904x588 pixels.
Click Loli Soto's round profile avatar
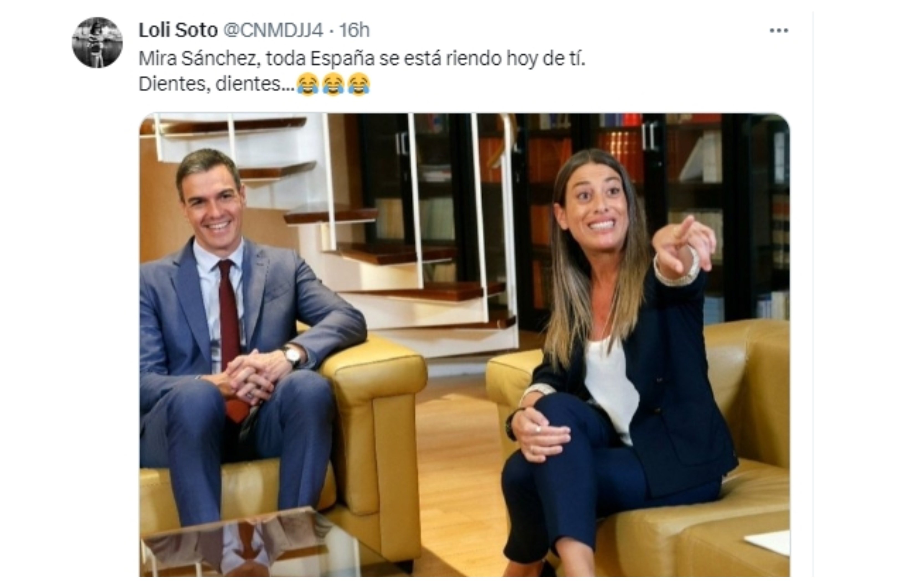tap(97, 43)
